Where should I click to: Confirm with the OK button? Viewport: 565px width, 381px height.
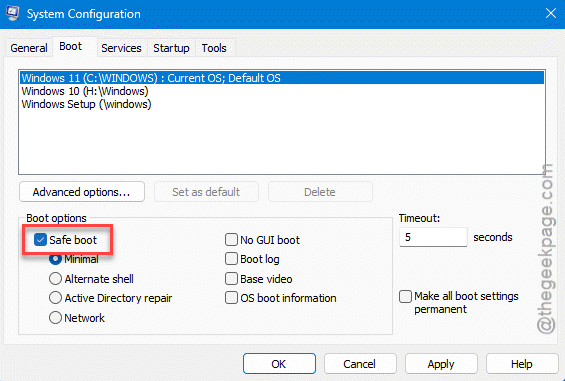(279, 364)
